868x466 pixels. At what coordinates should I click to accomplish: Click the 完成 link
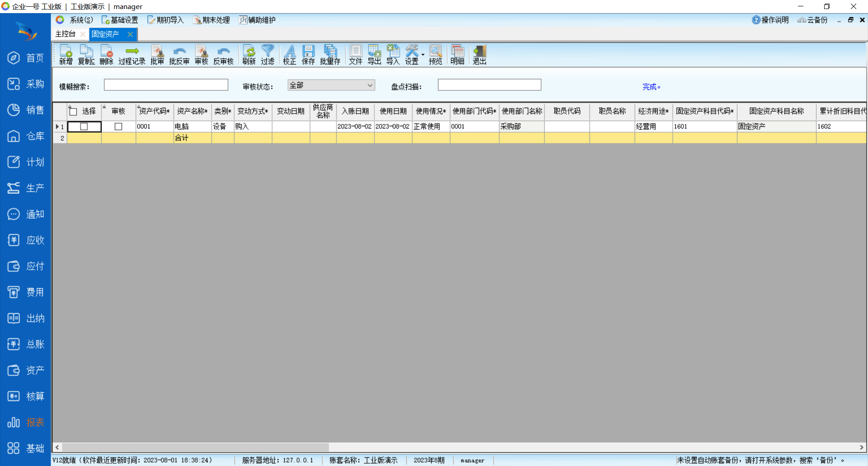tap(650, 87)
